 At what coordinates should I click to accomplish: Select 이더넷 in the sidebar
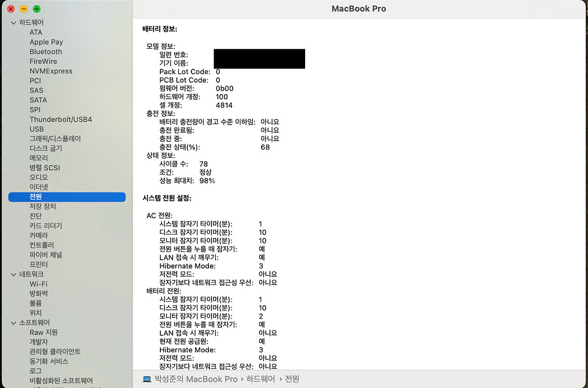[39, 187]
